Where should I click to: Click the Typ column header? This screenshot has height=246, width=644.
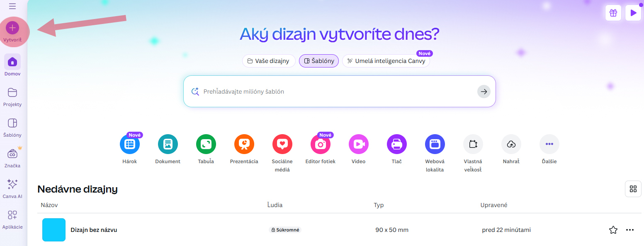(x=379, y=205)
